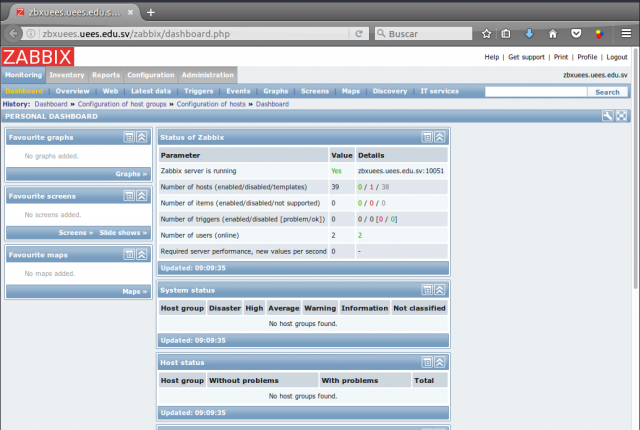Image resolution: width=640 pixels, height=430 pixels.
Task: Open the Graphs submenu item
Action: pyautogui.click(x=276, y=91)
